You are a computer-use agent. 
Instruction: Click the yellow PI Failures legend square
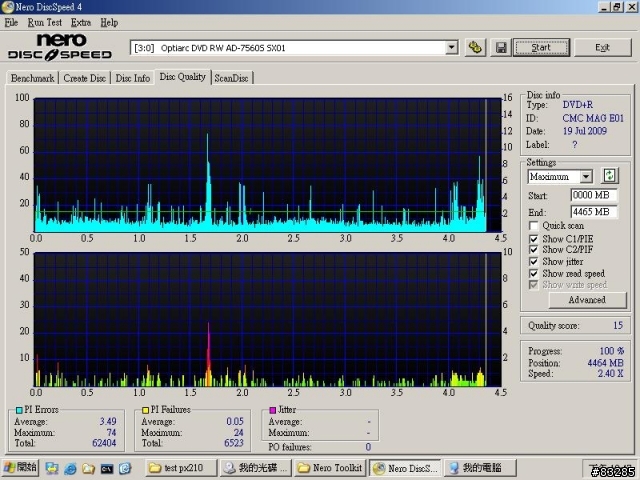(145, 410)
